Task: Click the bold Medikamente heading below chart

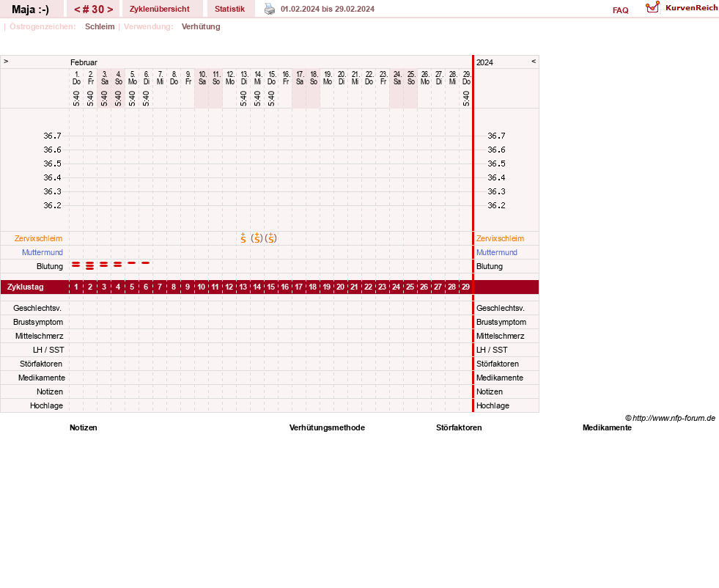Action: (607, 427)
